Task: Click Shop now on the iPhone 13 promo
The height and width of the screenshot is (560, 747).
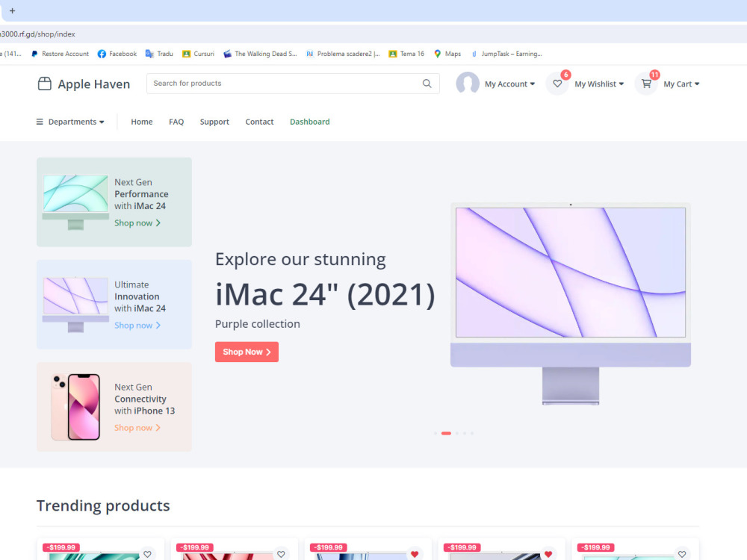Action: tap(137, 427)
